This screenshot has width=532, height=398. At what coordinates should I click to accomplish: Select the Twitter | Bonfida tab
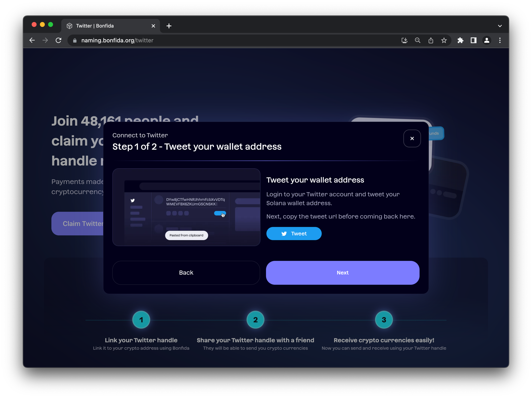pyautogui.click(x=106, y=26)
